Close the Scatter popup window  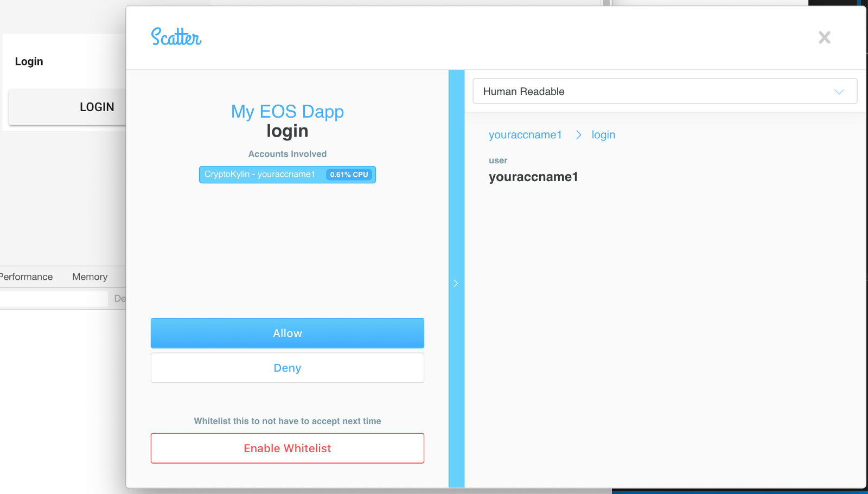tap(824, 37)
